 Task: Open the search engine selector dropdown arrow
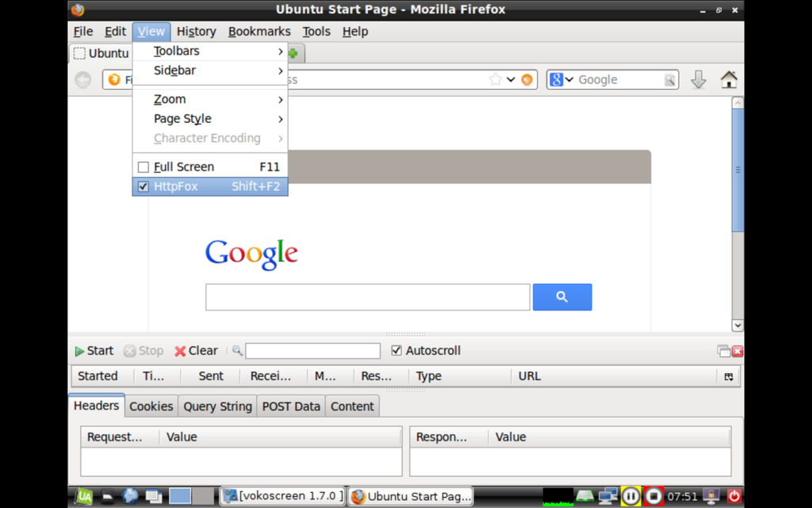coord(569,79)
